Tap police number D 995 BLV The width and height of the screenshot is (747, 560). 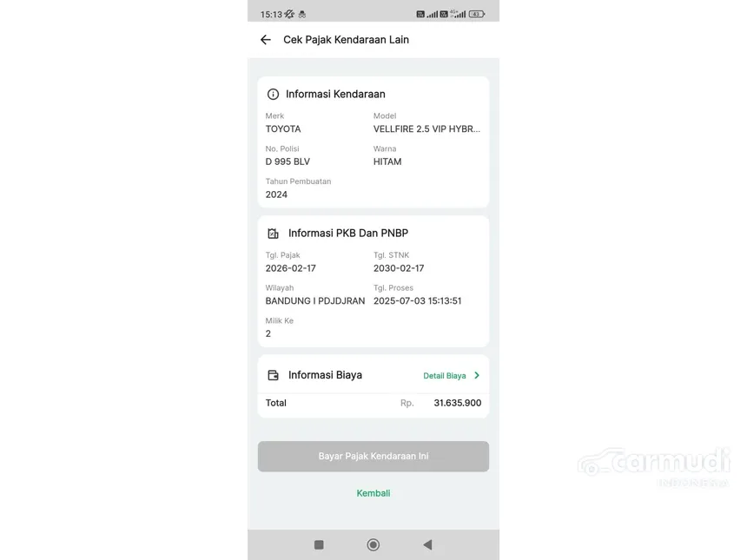tap(288, 161)
